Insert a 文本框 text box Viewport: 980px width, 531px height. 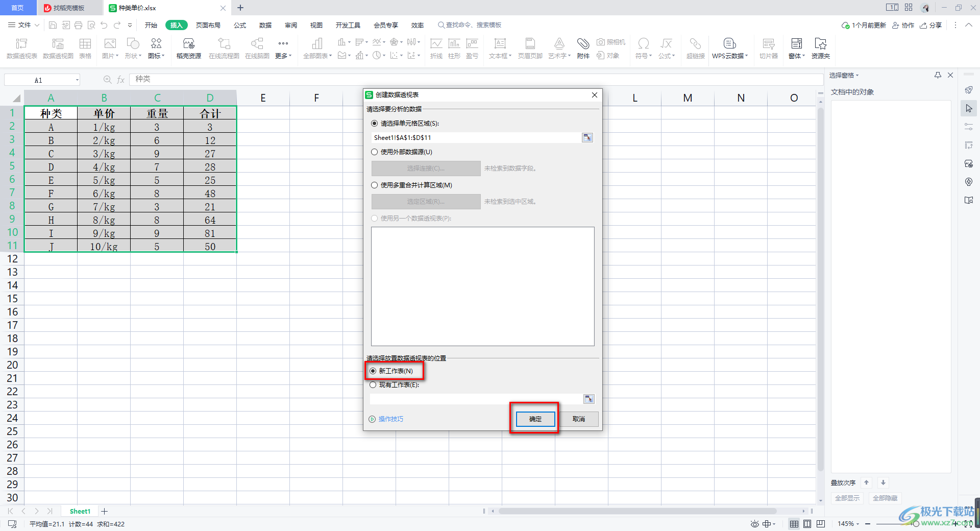pyautogui.click(x=500, y=49)
